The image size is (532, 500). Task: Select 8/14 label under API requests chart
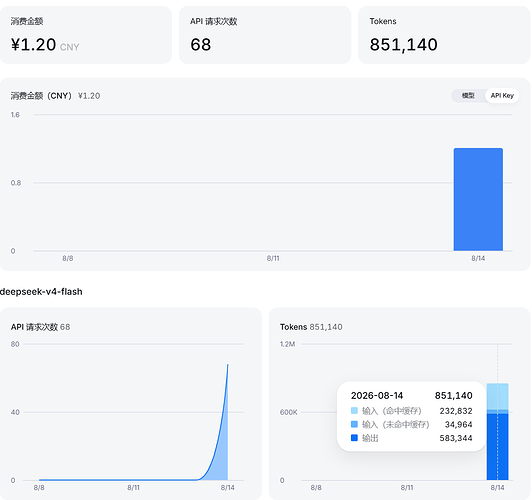coord(227,488)
